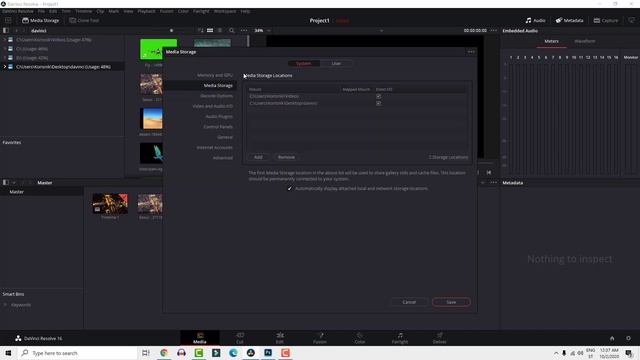Open General preferences section

pos(225,137)
